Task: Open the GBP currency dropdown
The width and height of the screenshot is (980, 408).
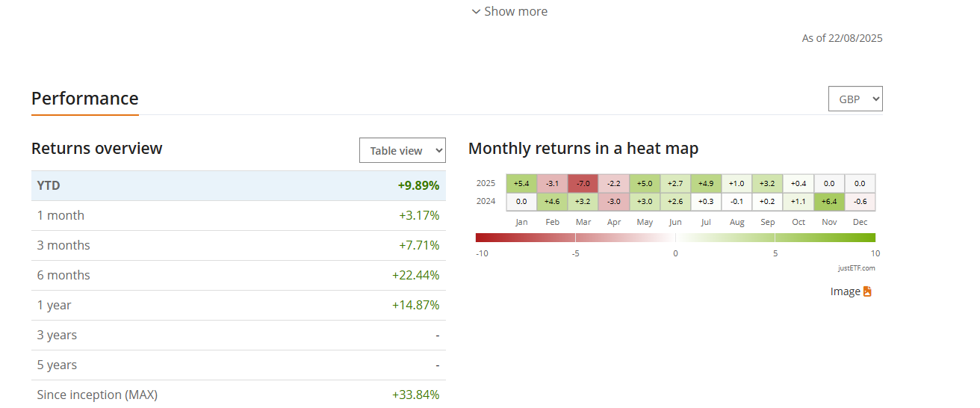Action: [x=855, y=99]
